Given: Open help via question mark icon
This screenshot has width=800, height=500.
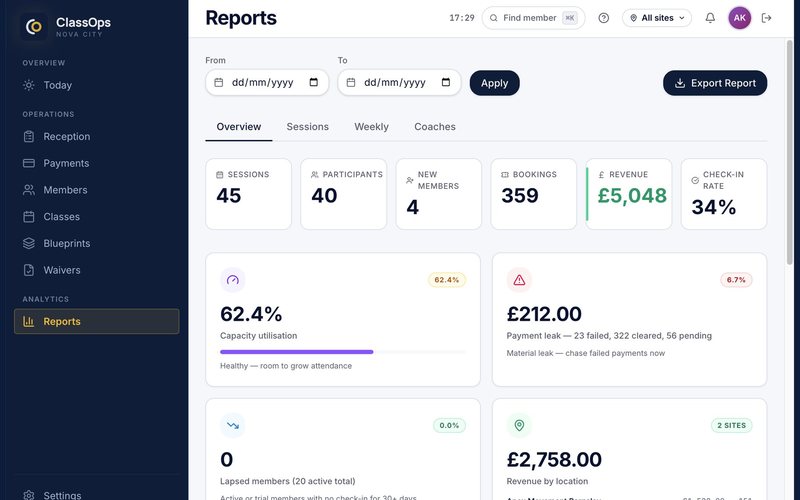Looking at the screenshot, I should [604, 18].
